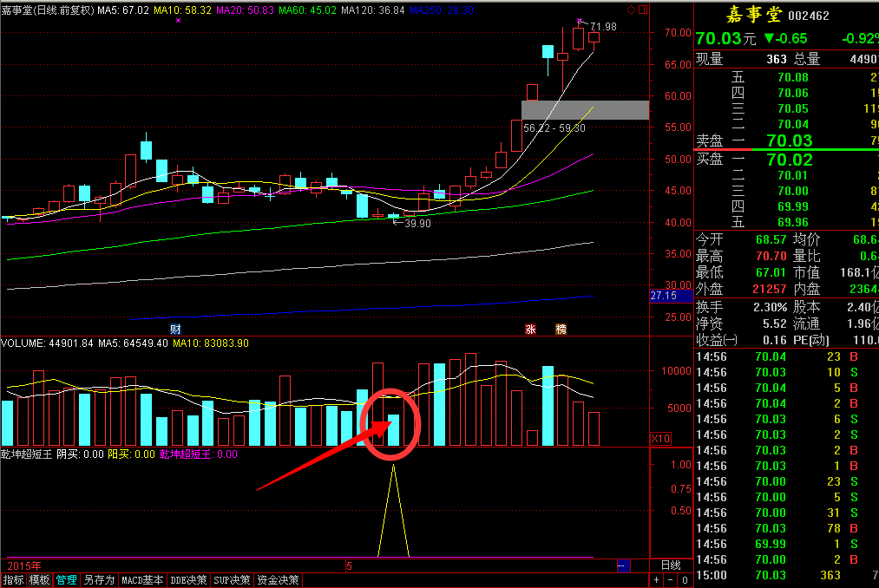Viewport: 879px width, 588px height.
Task: Click the minus zoom button at bottom
Action: pyautogui.click(x=671, y=580)
